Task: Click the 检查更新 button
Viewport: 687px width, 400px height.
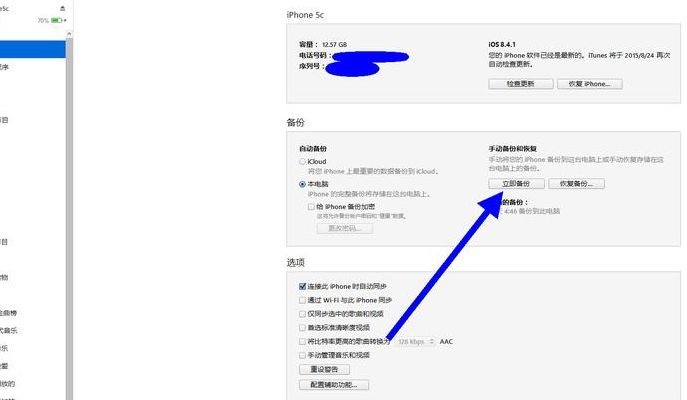Action: coord(521,84)
